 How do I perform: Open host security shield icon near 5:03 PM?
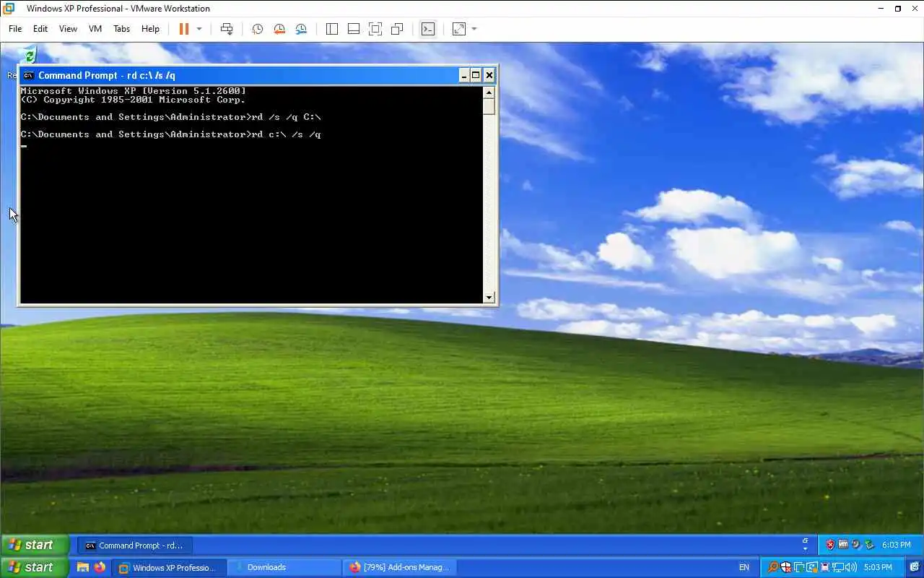[786, 567]
